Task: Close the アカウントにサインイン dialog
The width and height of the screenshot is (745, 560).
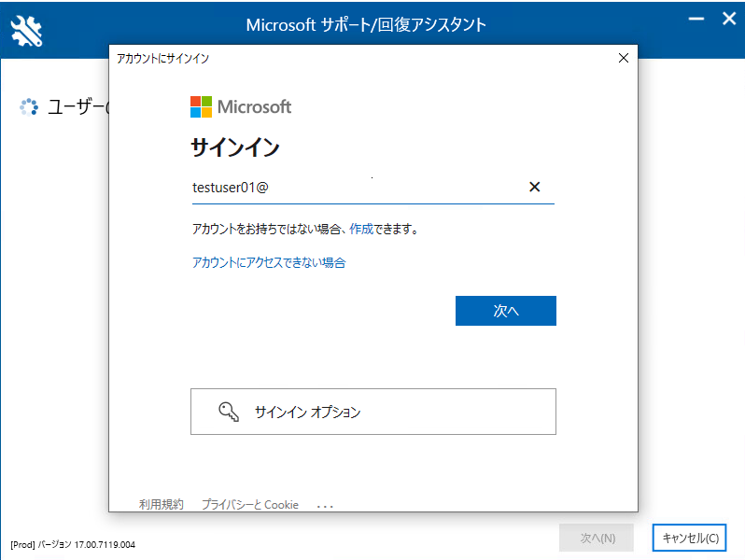Action: (x=624, y=58)
